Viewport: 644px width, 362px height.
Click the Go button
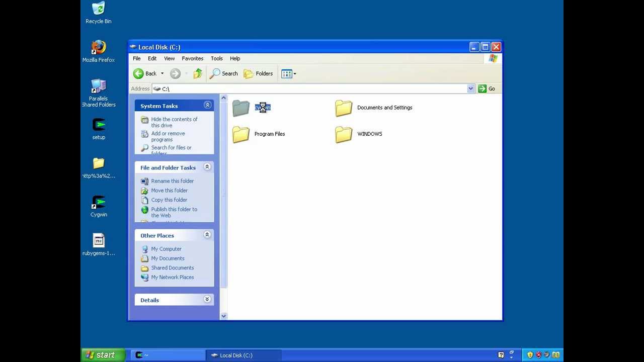point(487,89)
